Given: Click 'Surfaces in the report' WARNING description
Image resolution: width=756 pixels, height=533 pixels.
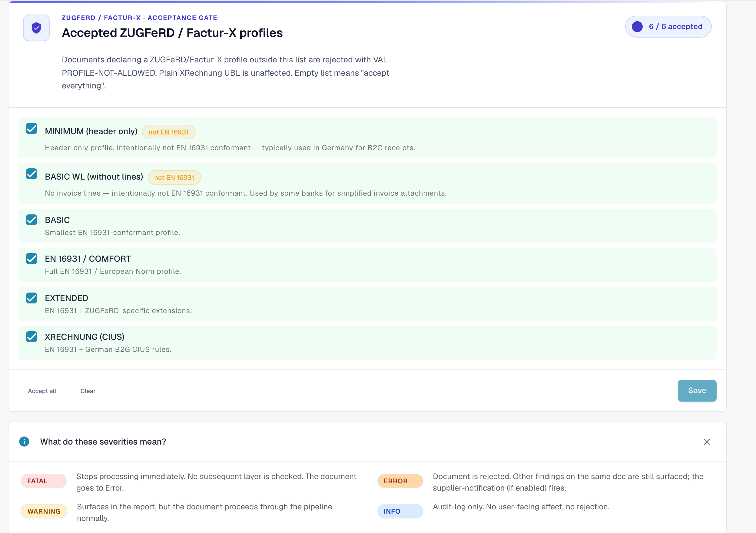Looking at the screenshot, I should (204, 512).
